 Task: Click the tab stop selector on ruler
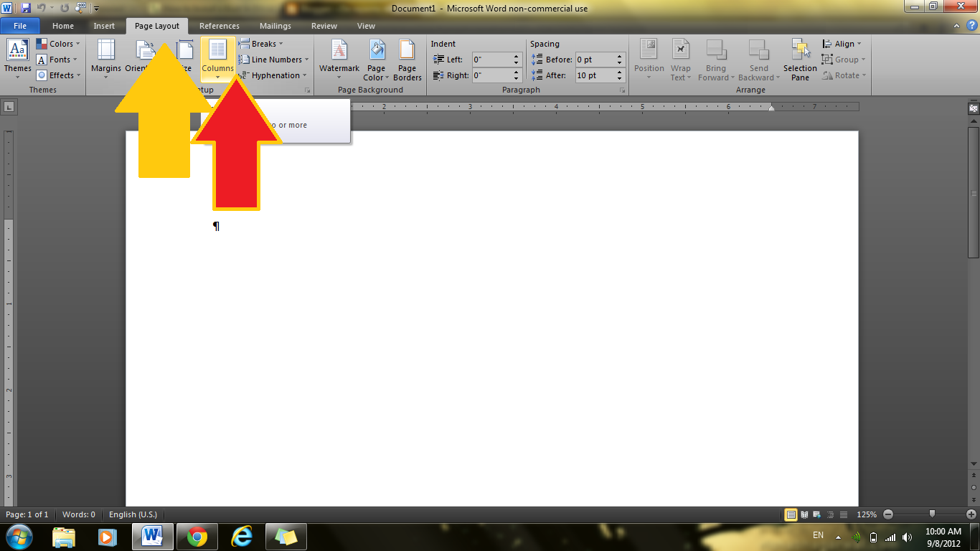(9, 107)
